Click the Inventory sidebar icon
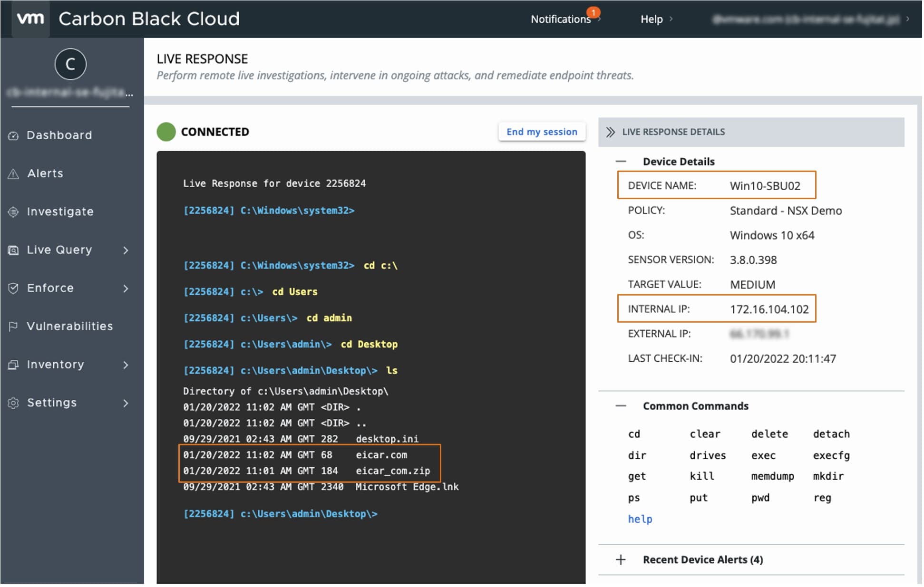This screenshot has width=924, height=587. [x=13, y=365]
